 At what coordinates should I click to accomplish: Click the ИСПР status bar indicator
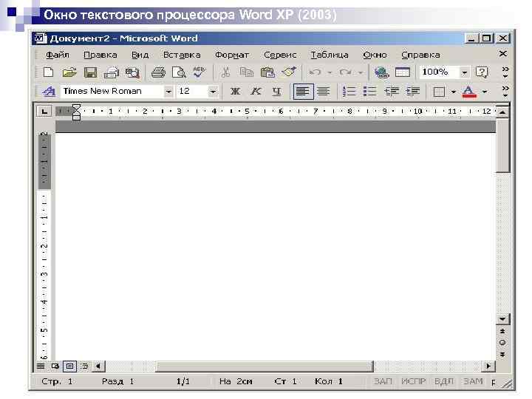click(x=413, y=382)
